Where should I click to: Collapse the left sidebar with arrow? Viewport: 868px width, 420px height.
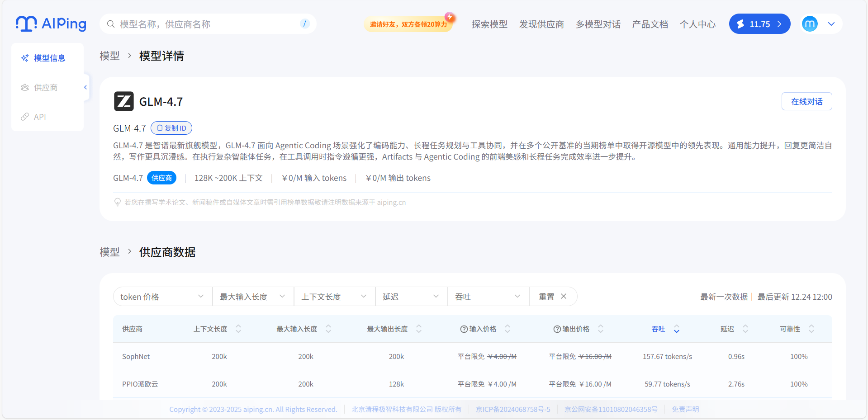point(85,87)
